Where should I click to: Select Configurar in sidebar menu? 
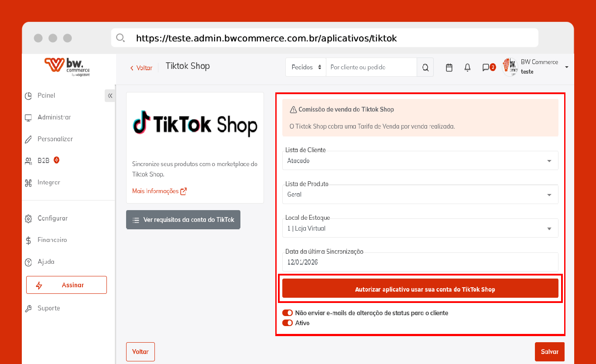[52, 218]
